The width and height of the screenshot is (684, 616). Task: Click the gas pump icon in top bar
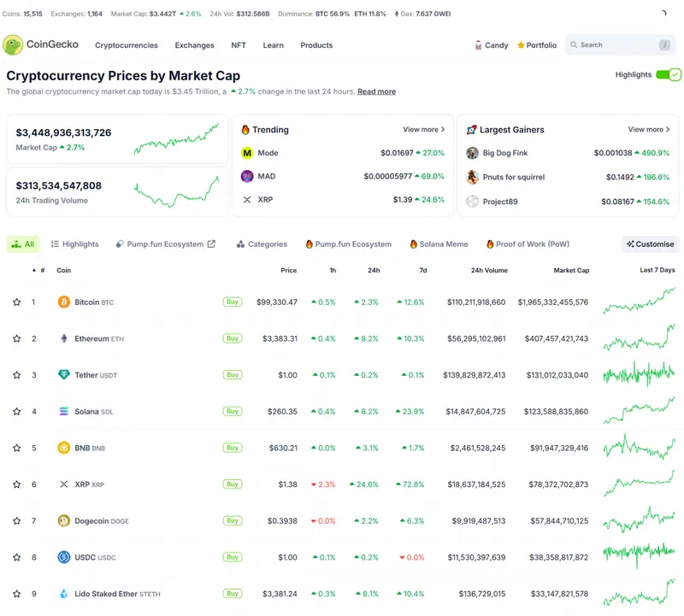click(x=397, y=14)
